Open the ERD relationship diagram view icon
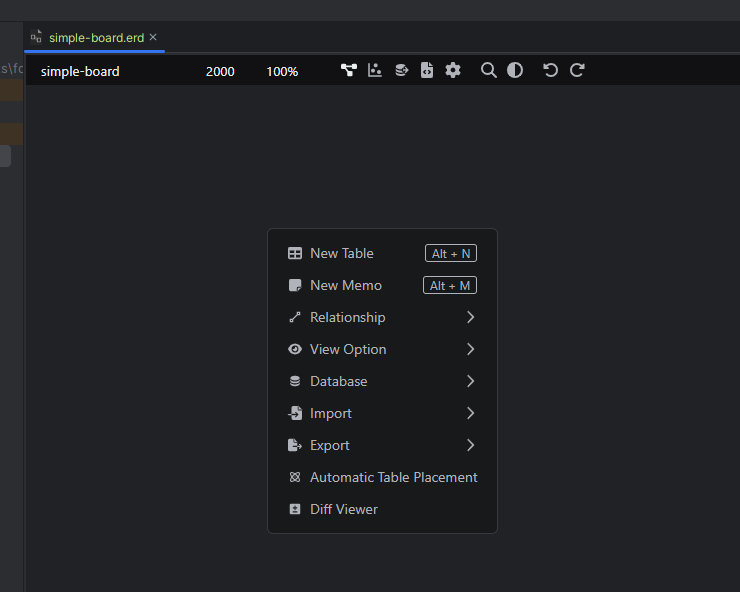Screen dimensions: 740x592 pos(349,70)
